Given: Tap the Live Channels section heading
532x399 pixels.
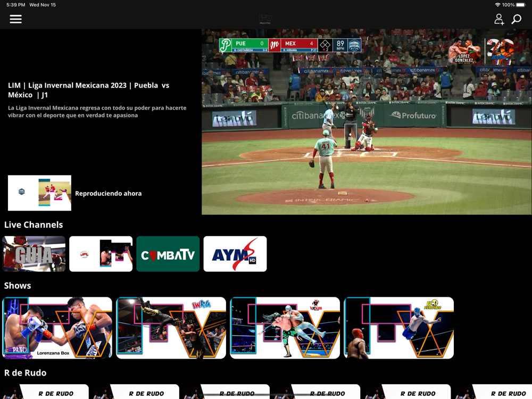Looking at the screenshot, I should 34,225.
